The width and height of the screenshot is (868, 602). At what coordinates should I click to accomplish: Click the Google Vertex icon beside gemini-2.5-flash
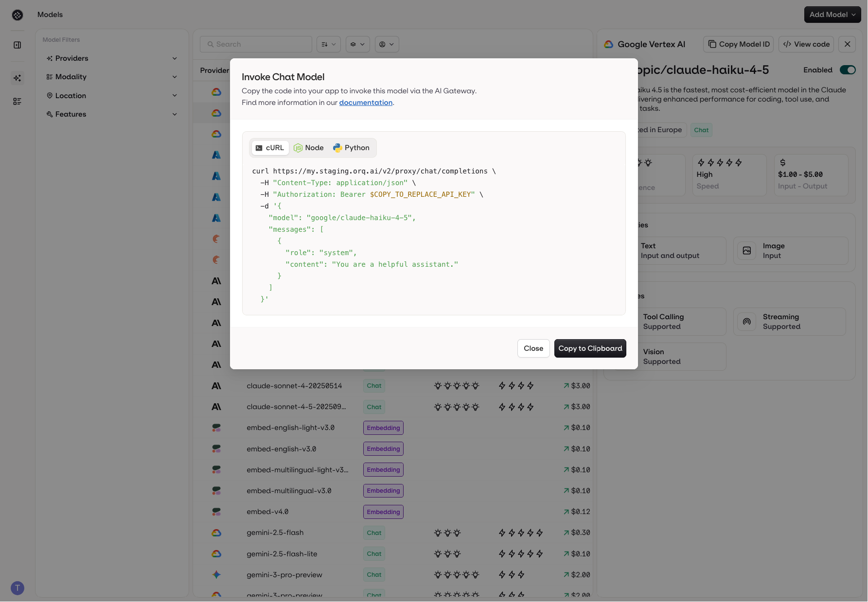click(216, 533)
